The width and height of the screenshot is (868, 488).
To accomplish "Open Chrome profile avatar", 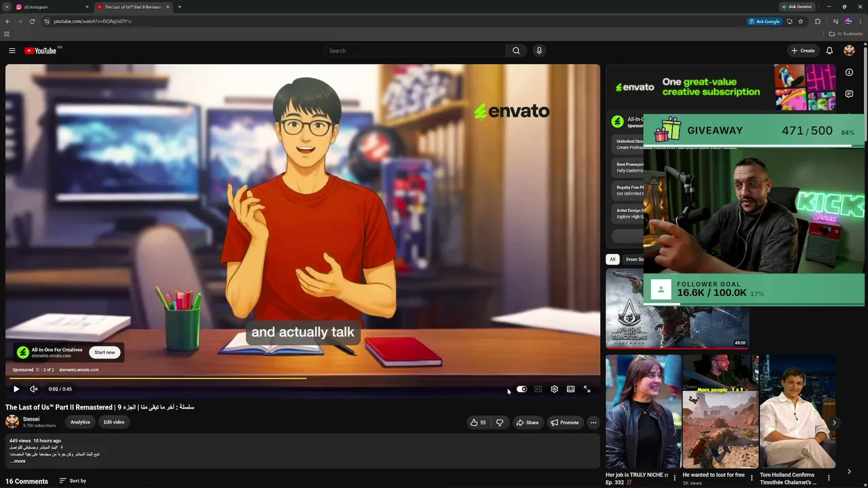I will pos(848,21).
